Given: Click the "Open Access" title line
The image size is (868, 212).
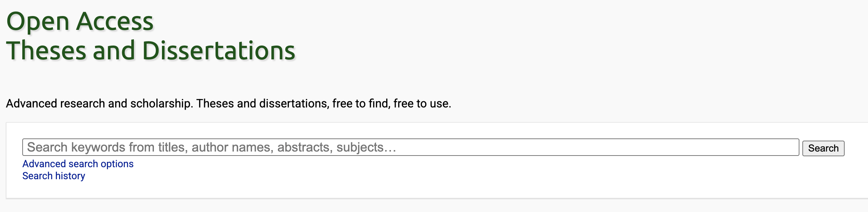Looking at the screenshot, I should [80, 21].
